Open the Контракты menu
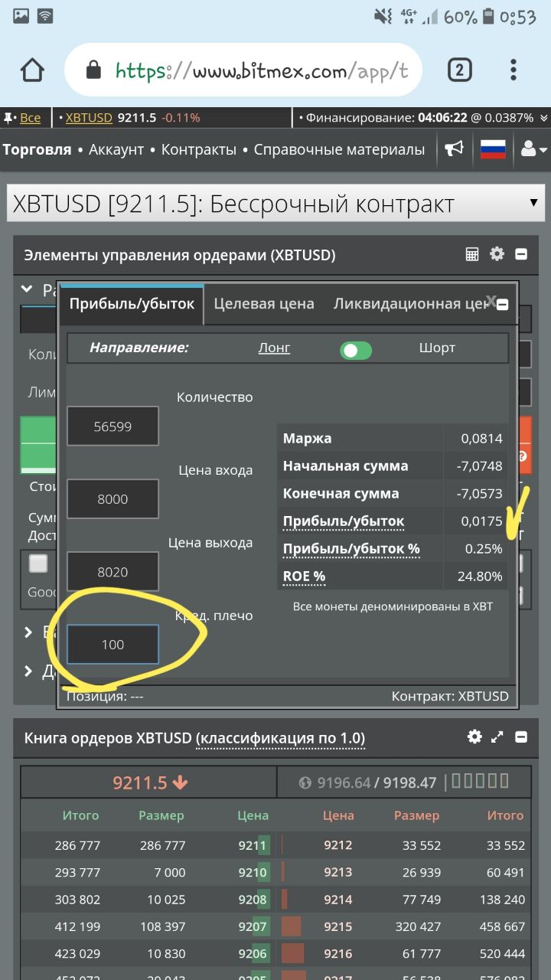 pos(199,149)
